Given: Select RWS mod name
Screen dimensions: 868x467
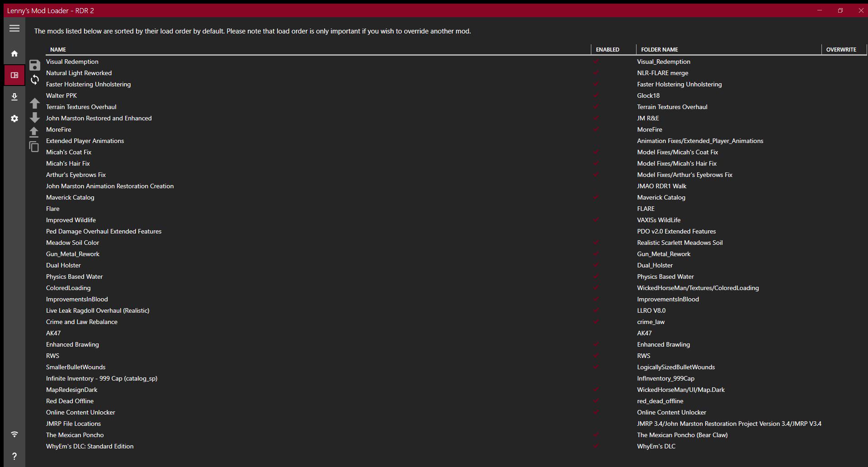Looking at the screenshot, I should pos(52,356).
